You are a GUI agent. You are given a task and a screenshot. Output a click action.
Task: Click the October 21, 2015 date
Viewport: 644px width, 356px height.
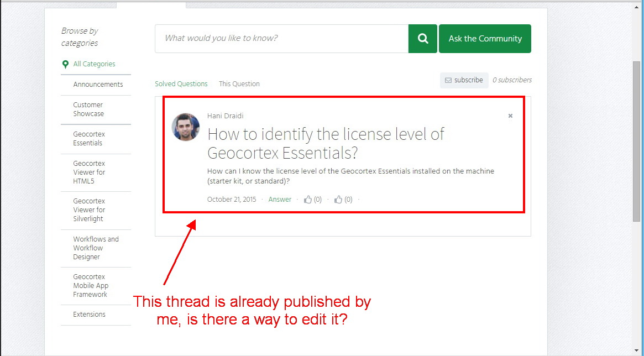[x=232, y=200]
